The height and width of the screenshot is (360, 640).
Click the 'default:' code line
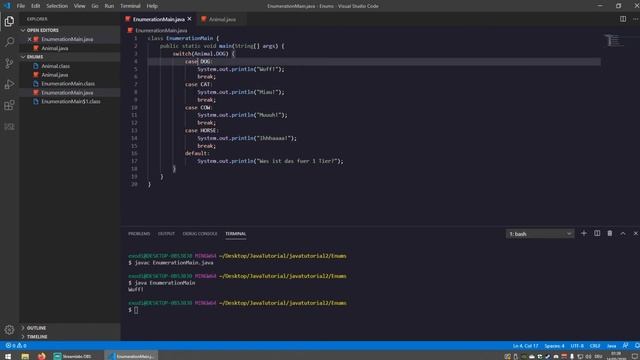pyautogui.click(x=197, y=153)
